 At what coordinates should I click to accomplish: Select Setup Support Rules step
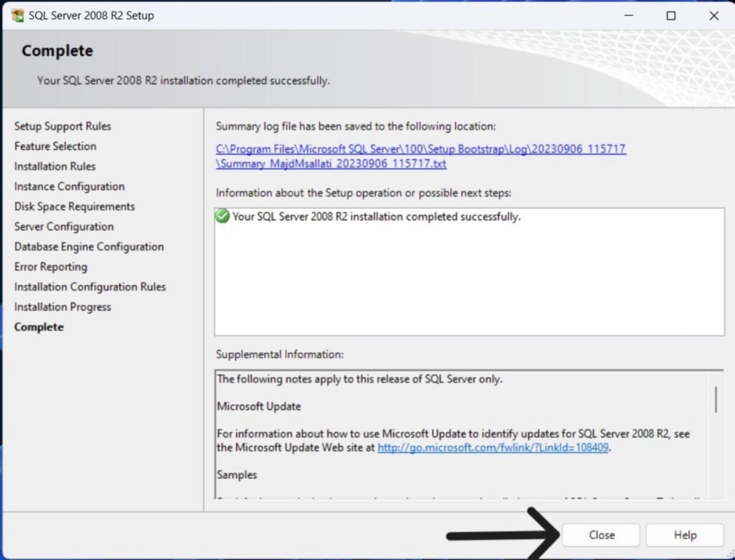tap(62, 126)
